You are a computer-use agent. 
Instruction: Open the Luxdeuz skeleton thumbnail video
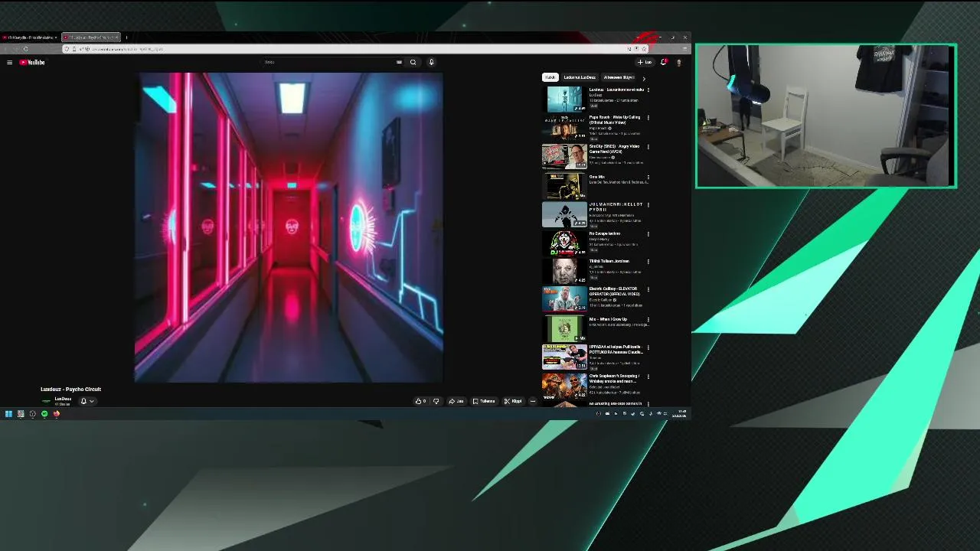click(x=564, y=99)
